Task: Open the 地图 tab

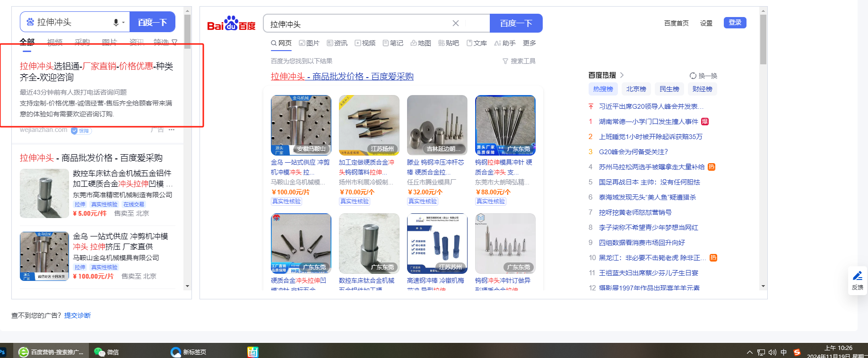Action: [421, 43]
